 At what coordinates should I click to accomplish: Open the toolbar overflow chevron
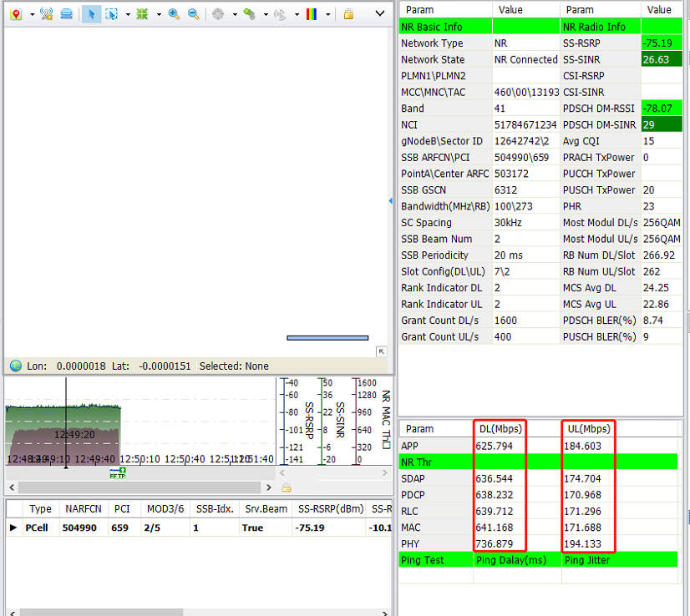click(x=380, y=13)
